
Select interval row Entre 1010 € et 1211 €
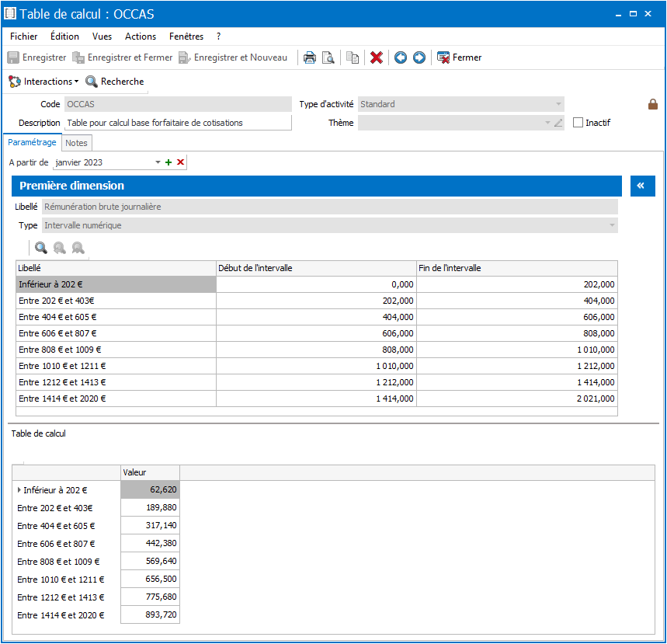pos(317,366)
